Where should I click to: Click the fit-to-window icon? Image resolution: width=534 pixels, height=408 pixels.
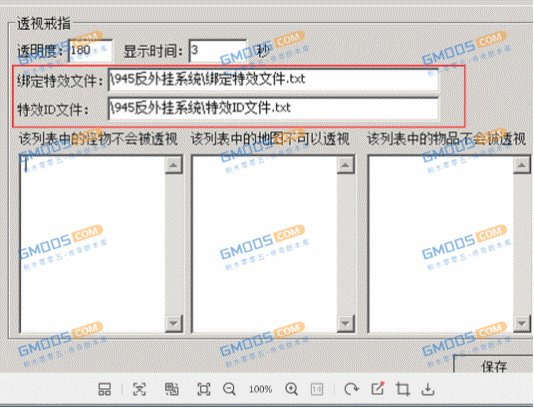[x=204, y=389]
